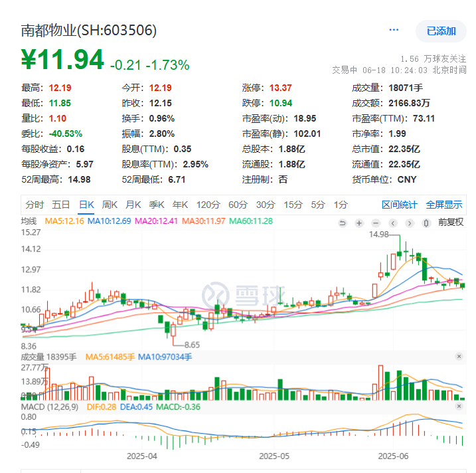Click the volume MA5:61485手 label
This screenshot has width=476, height=473.
pyautogui.click(x=110, y=357)
